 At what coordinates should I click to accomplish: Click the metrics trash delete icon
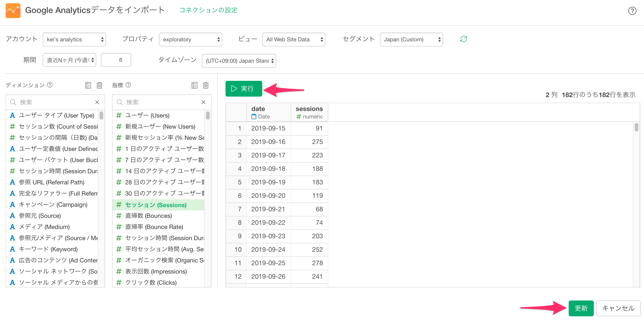coord(206,85)
